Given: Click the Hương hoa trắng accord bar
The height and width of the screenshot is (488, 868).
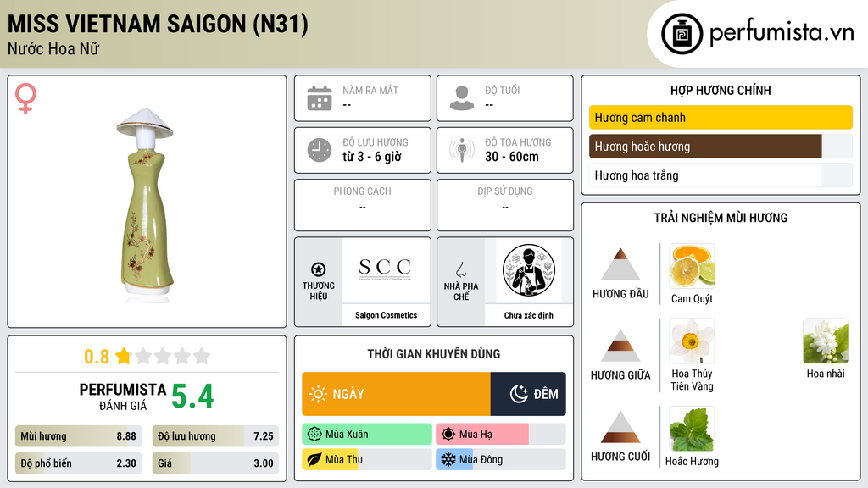Looking at the screenshot, I should click(721, 175).
